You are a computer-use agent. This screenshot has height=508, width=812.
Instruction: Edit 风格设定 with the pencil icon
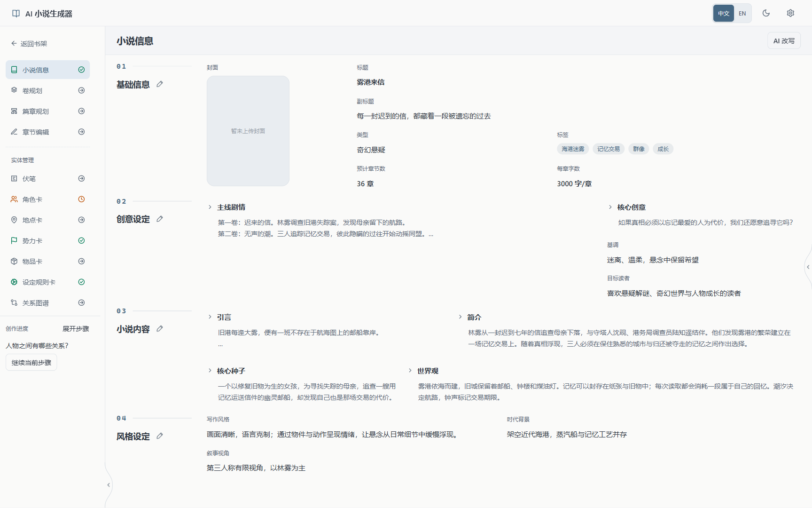pos(160,436)
